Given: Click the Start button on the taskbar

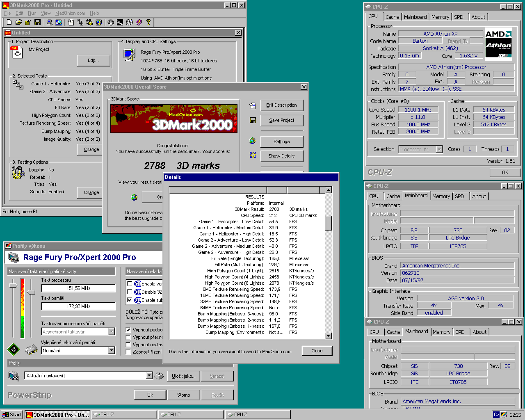Looking at the screenshot, I should (x=12, y=415).
